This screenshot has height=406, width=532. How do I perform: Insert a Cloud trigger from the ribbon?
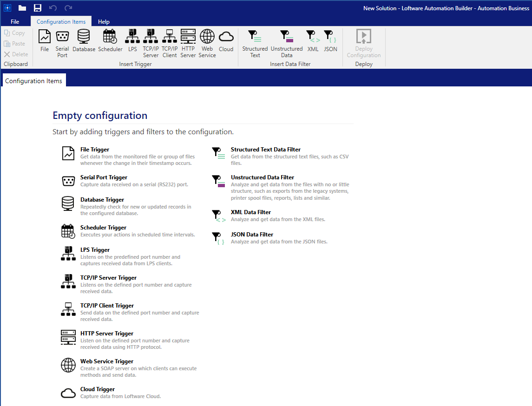[x=226, y=41]
